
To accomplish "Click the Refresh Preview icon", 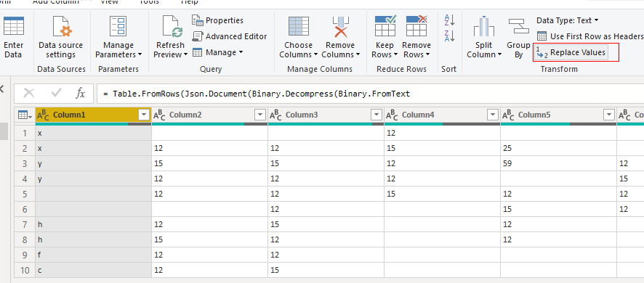I will tap(172, 27).
